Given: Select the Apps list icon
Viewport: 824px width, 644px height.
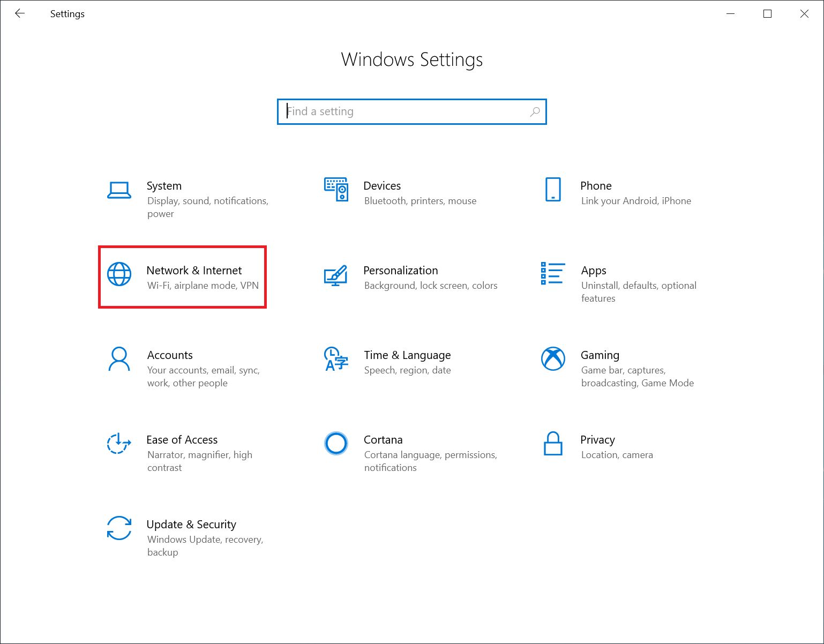Looking at the screenshot, I should click(552, 274).
